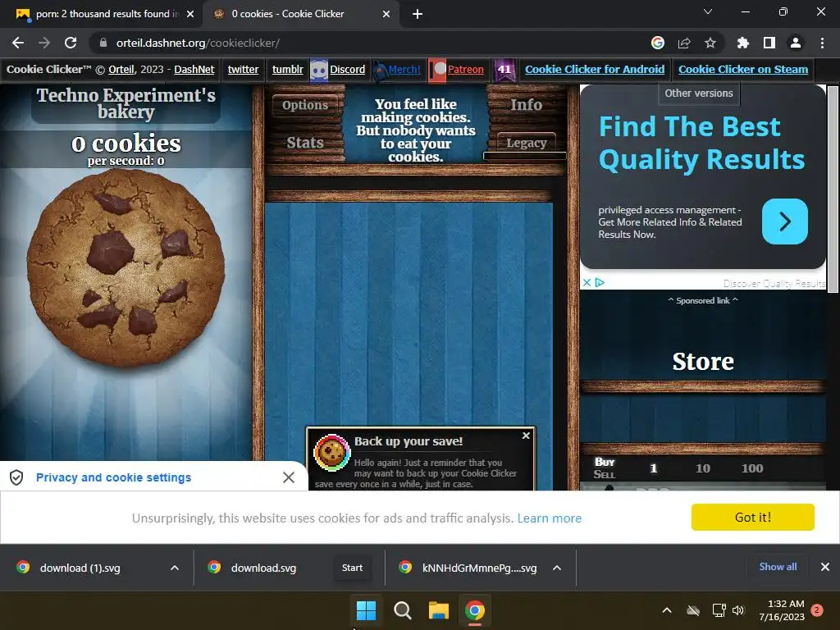This screenshot has height=630, width=840.
Task: Click the Start button on download.svg
Action: tap(352, 568)
